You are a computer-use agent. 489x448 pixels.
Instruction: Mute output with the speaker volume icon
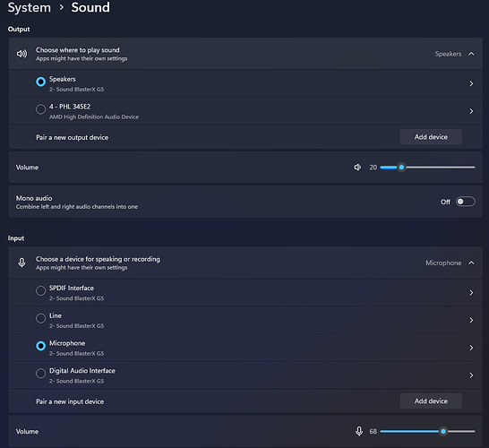(x=357, y=168)
